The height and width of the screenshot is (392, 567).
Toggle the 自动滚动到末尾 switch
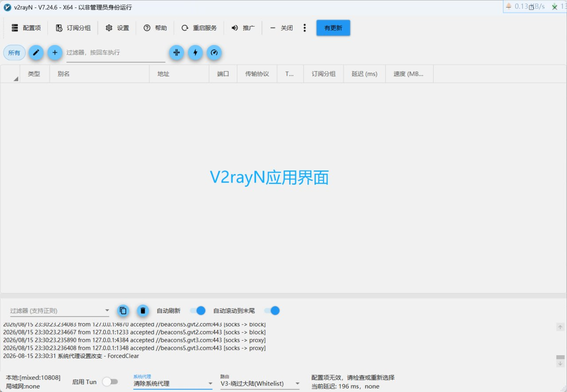[272, 311]
